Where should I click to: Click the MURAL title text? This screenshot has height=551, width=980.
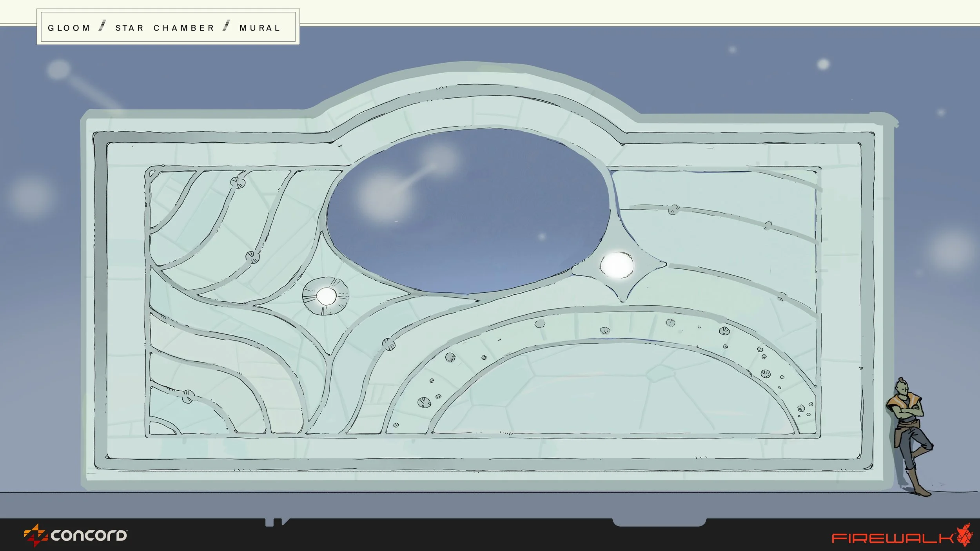pos(260,28)
